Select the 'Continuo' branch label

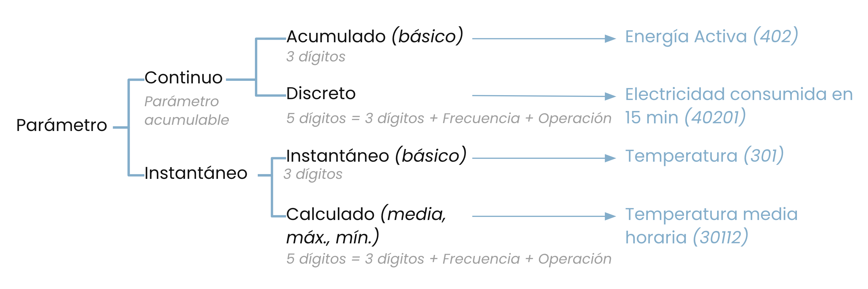(184, 78)
